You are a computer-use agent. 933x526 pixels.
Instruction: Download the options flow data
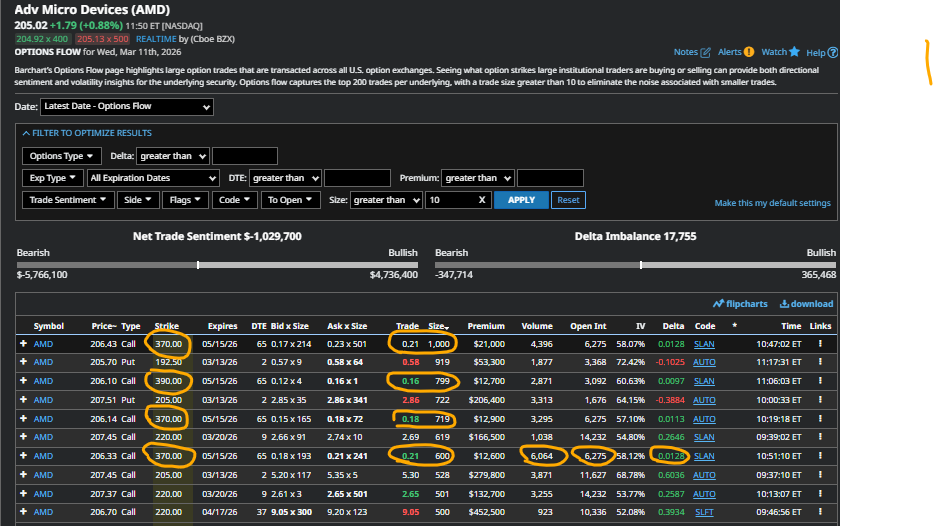(x=785, y=304)
